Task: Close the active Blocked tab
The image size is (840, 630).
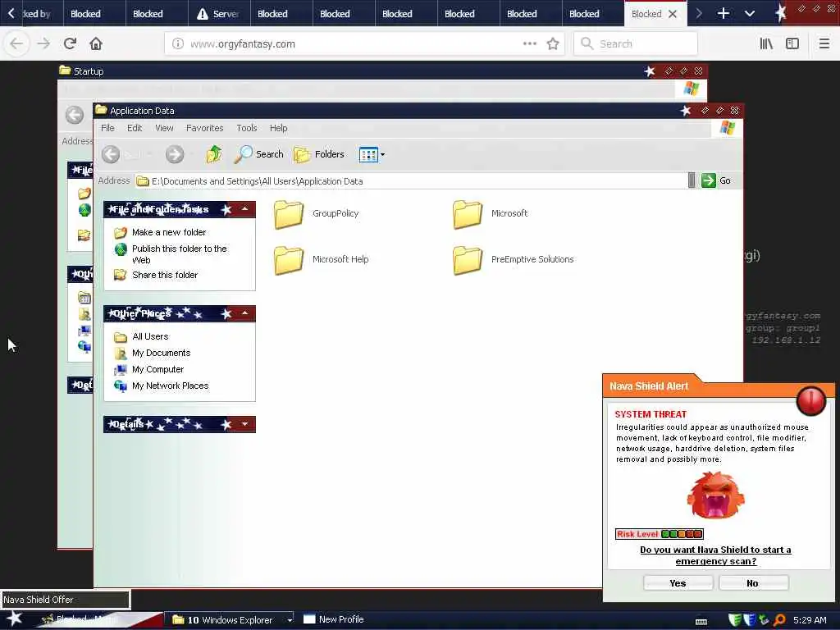Action: click(x=673, y=14)
